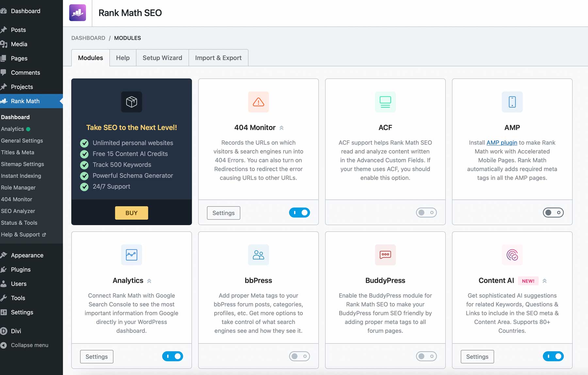The height and width of the screenshot is (375, 588).
Task: Enable the ACF module toggle
Action: pos(426,213)
